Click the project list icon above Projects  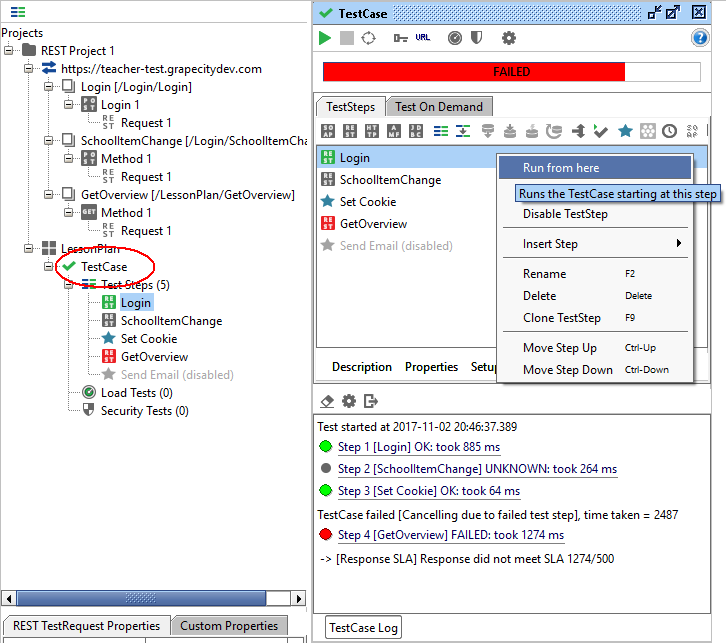point(18,12)
